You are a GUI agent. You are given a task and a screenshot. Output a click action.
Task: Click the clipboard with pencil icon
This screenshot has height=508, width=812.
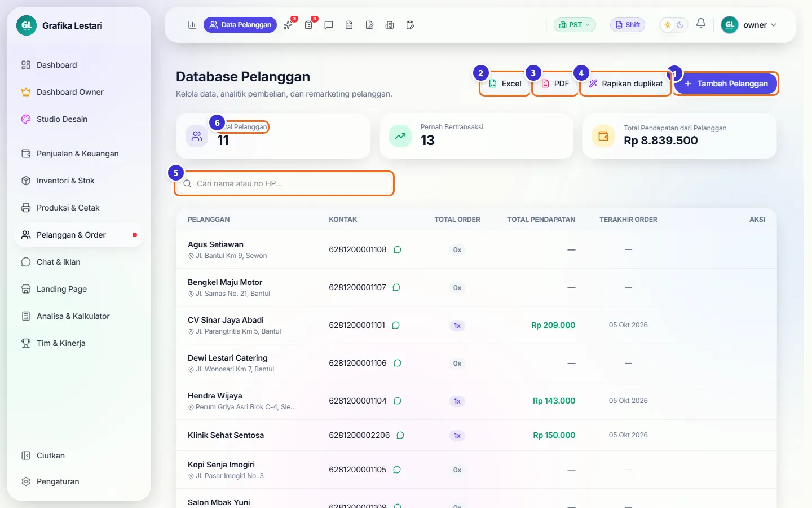(410, 25)
